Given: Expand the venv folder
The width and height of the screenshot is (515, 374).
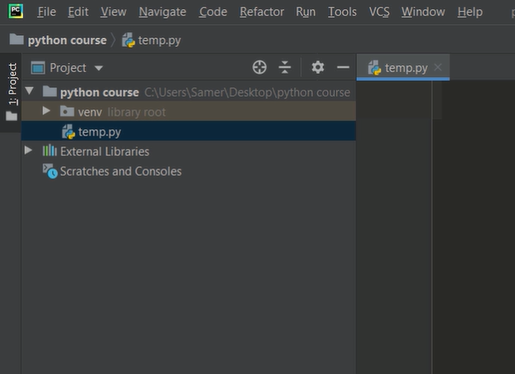Looking at the screenshot, I should pos(46,111).
